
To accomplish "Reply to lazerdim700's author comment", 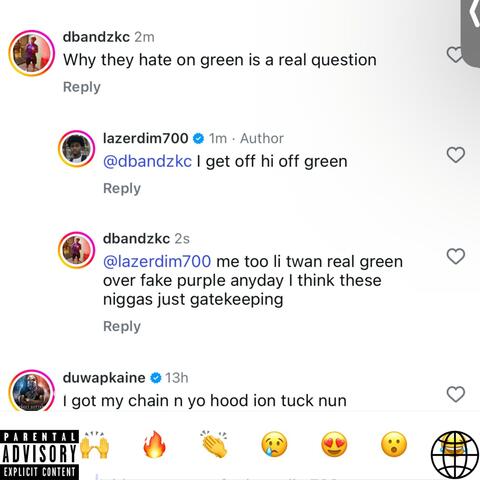I will pos(122,189).
